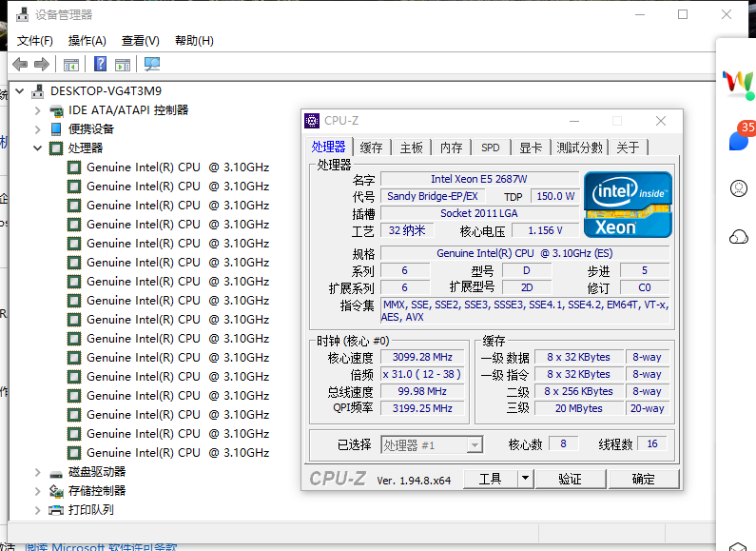Viewport: 756px width, 551px height.
Task: Click the IDE ATA/ATAPI controller icon
Action: pos(56,111)
